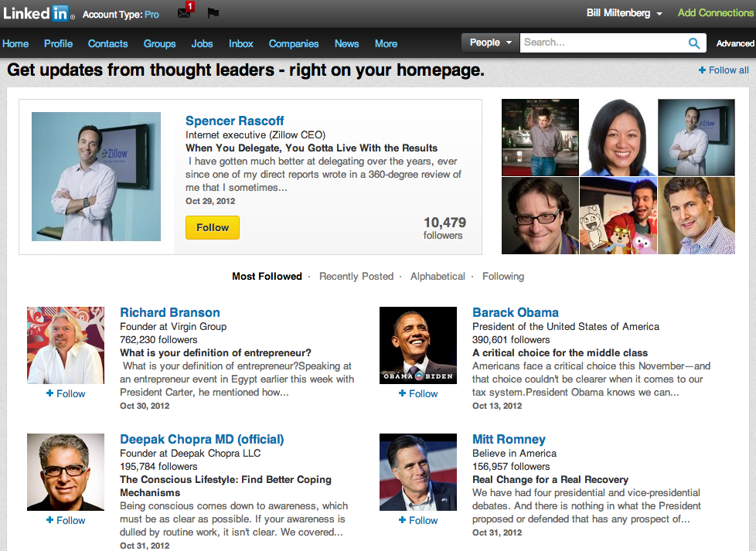Open 'When You Delegate, You Gotta Live With the Results' post
Viewport: 756px width, 551px height.
click(x=312, y=148)
